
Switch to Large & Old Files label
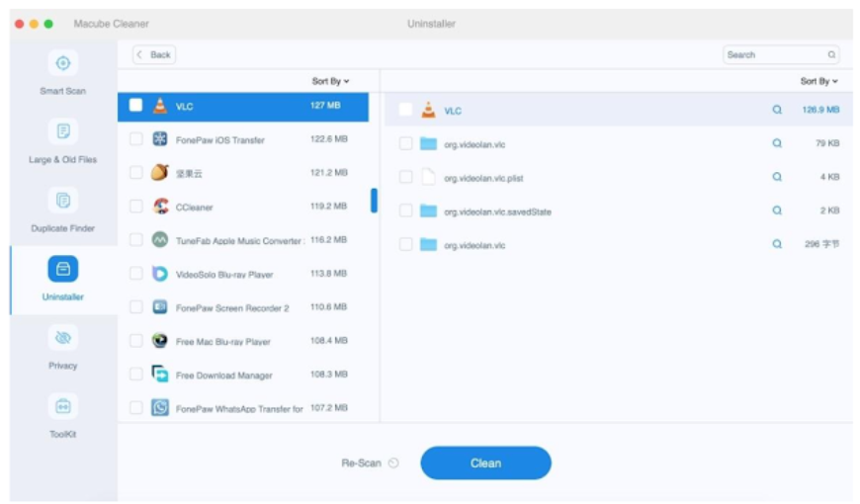[62, 159]
